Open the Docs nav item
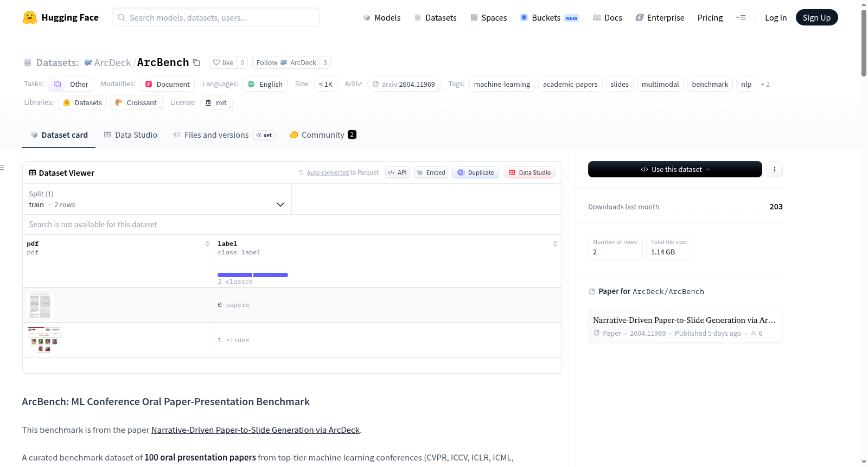This screenshot has width=868, height=467. [x=608, y=17]
